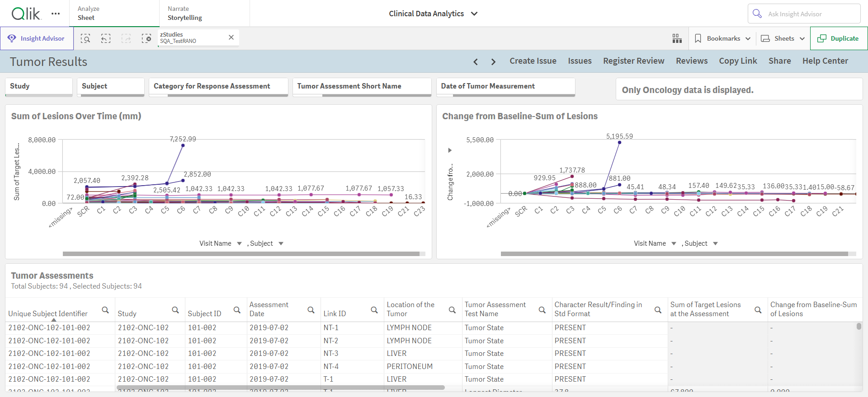Screen dimensions: 868x397
Task: Go to next sheet arrow
Action: tap(493, 62)
